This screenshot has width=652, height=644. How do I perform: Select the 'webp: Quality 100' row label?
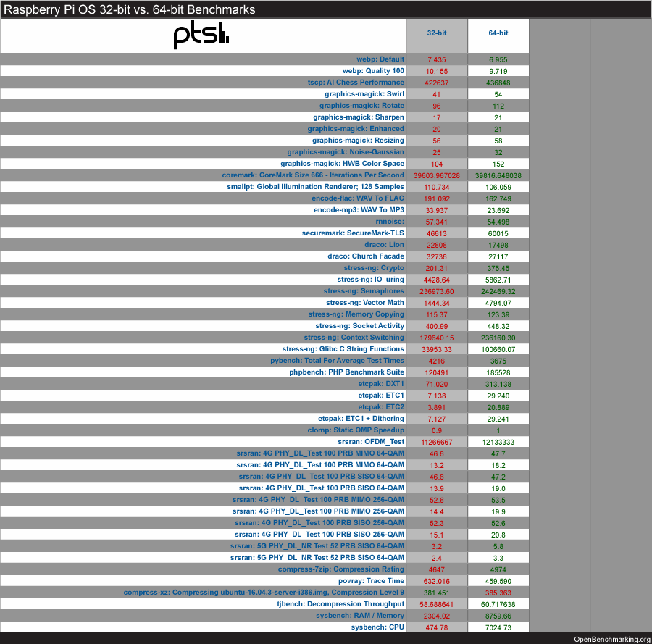[x=373, y=71]
